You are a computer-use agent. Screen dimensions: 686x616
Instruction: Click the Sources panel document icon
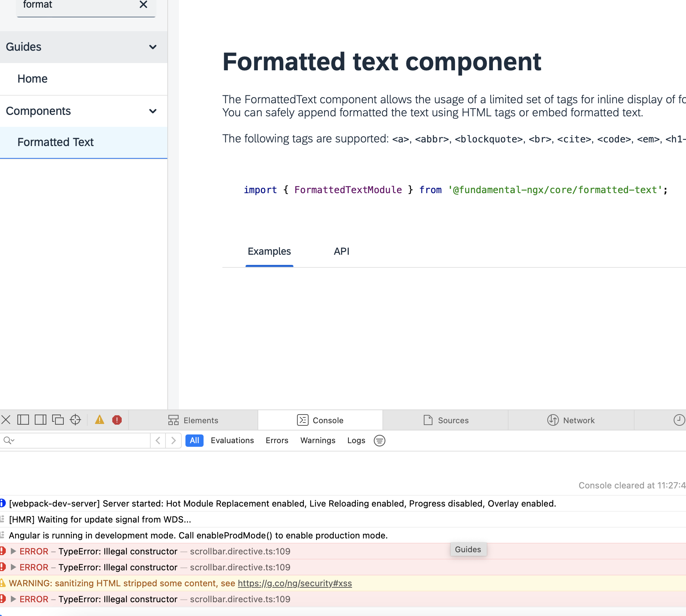(x=428, y=420)
